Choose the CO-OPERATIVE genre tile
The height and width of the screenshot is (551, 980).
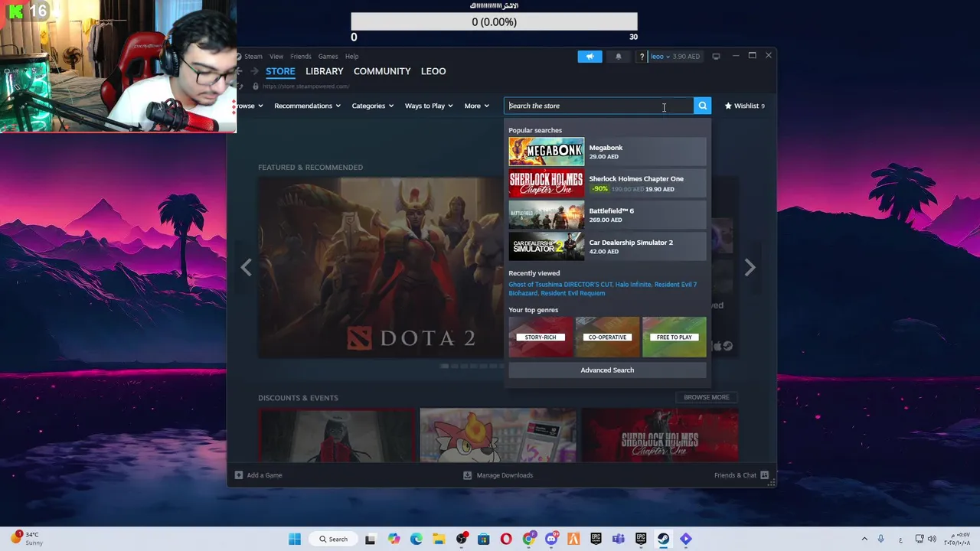click(x=607, y=337)
